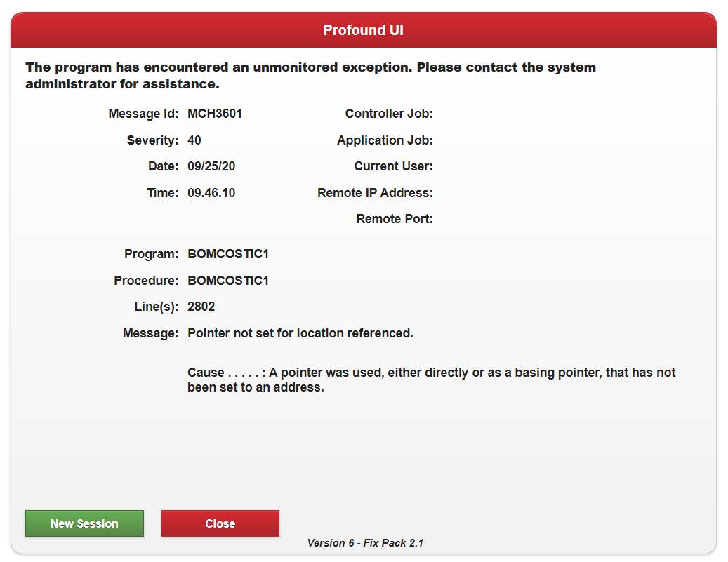Click the Message Id label

pos(143,114)
